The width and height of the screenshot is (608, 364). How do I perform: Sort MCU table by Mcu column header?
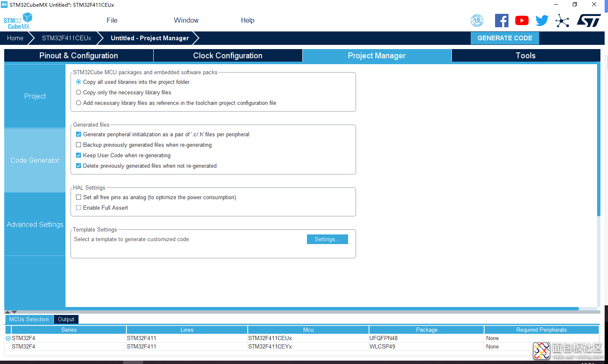(308, 330)
